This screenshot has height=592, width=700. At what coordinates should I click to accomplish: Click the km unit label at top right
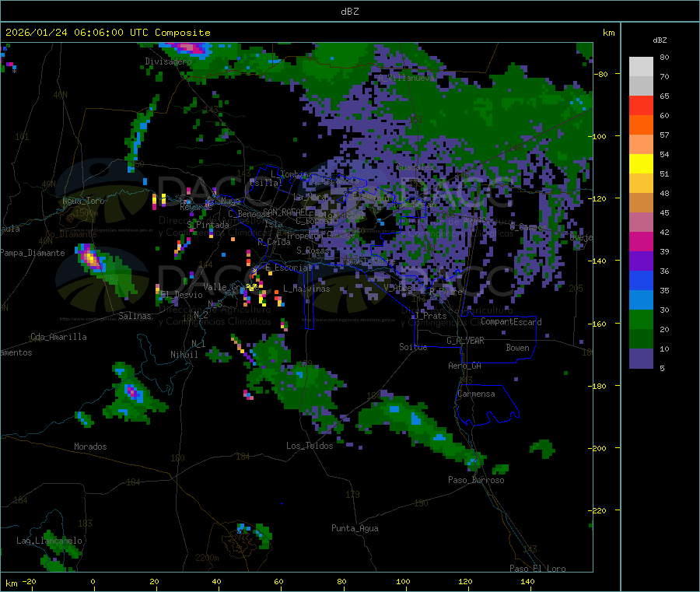point(608,33)
